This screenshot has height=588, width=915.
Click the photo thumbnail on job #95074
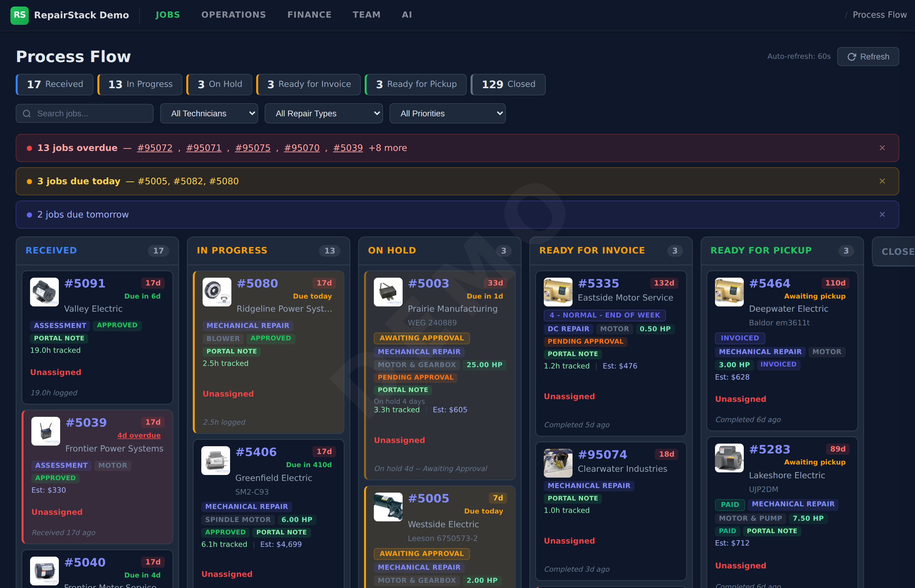click(558, 463)
